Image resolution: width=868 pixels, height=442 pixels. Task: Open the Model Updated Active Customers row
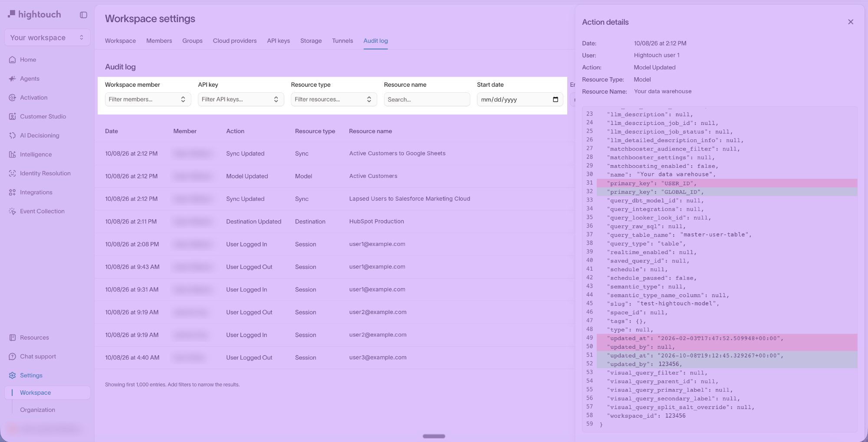click(335, 176)
